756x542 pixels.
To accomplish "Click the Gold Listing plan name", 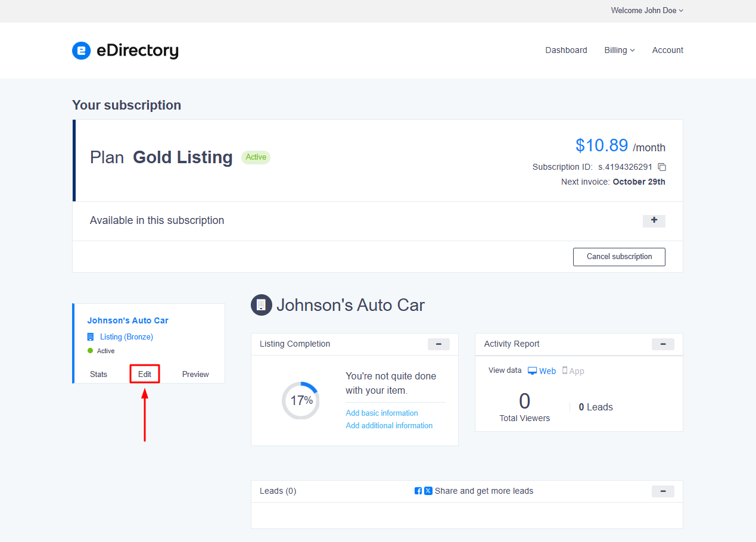I will (x=183, y=157).
